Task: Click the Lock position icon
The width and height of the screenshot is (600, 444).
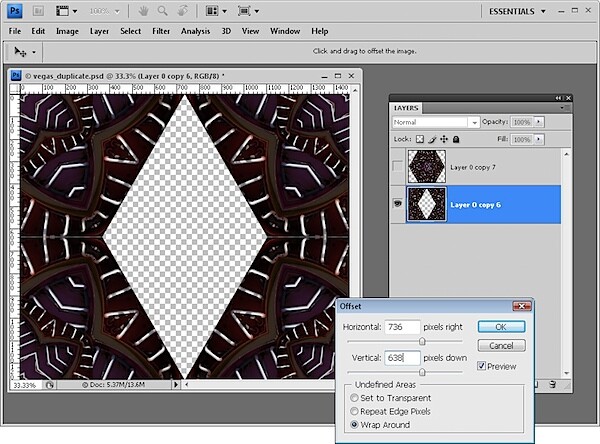Action: click(x=444, y=139)
